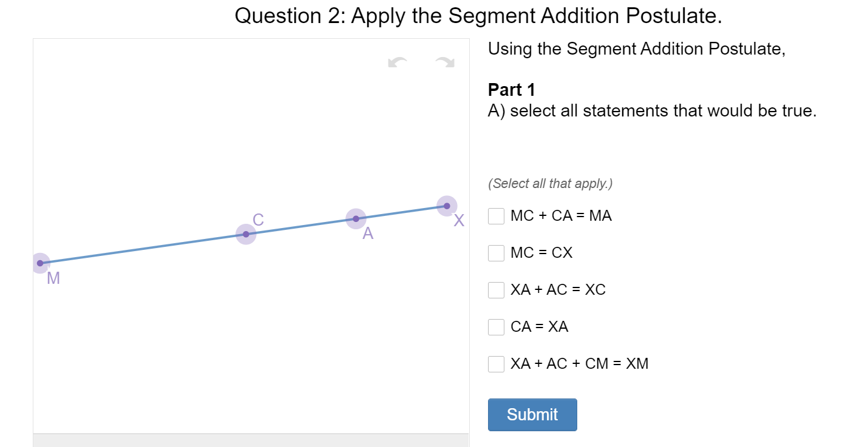Select endpoint X of the segment
The width and height of the screenshot is (868, 447).
point(447,206)
